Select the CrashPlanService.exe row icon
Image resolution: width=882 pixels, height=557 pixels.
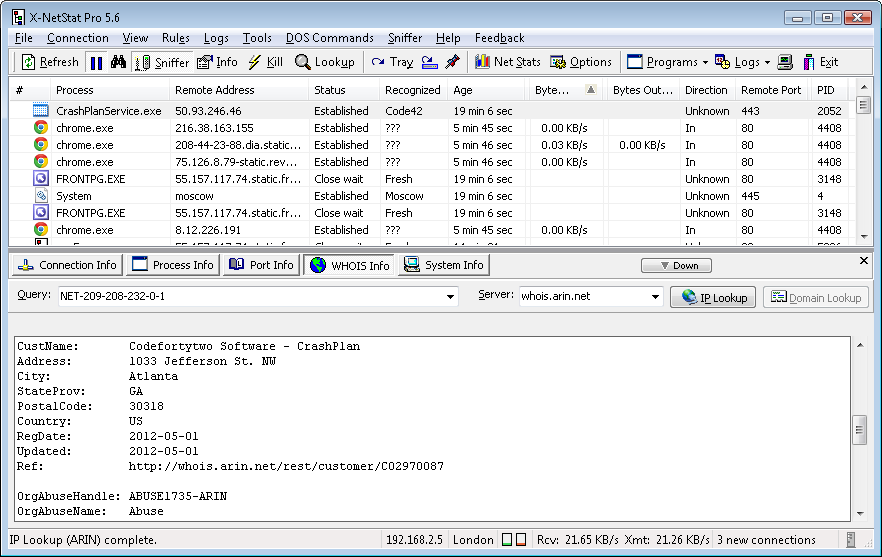40,111
